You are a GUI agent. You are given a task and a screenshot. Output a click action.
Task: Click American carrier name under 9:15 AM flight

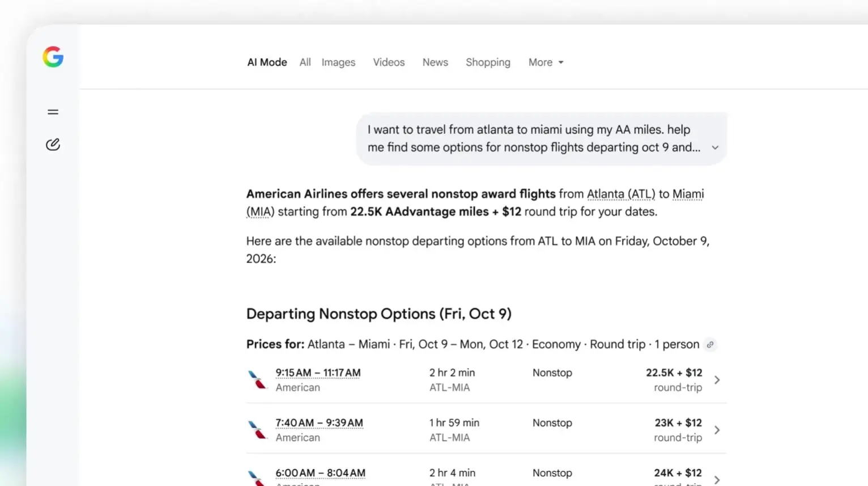(x=297, y=387)
